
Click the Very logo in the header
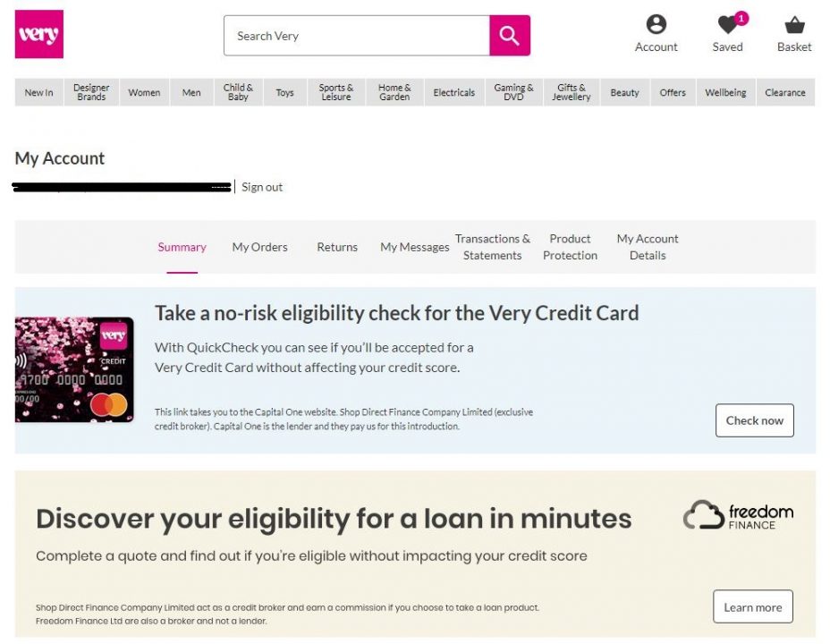pyautogui.click(x=39, y=34)
